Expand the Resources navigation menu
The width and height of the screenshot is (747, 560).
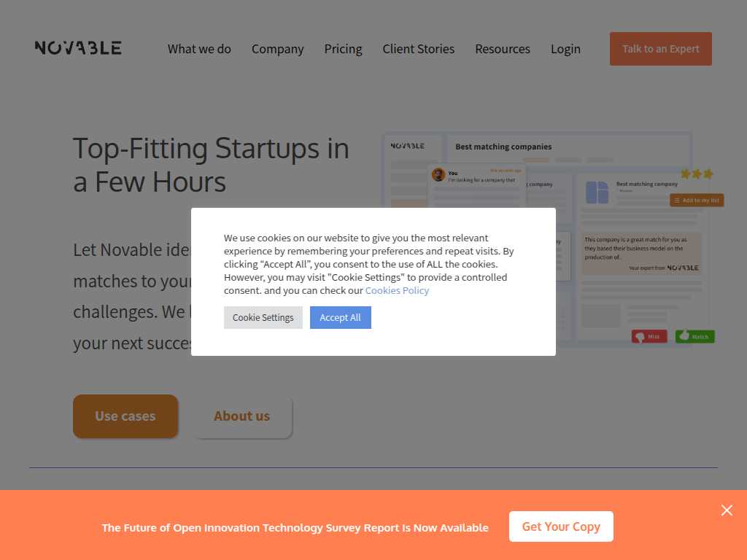pos(502,49)
